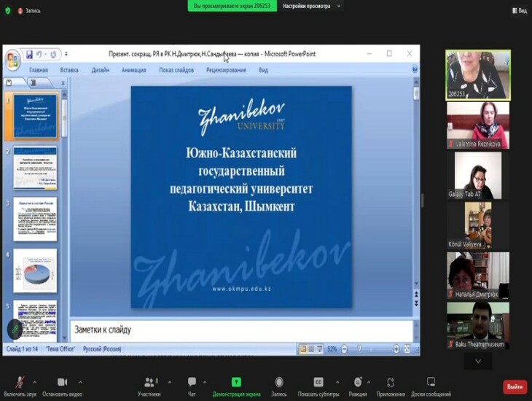Click Слайд 1 из 14 indicator

[22, 349]
